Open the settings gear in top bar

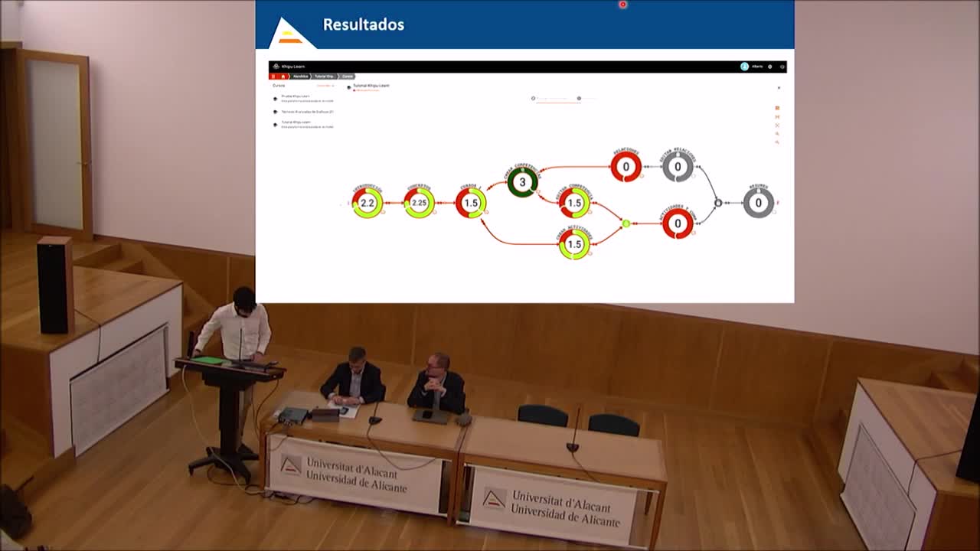770,67
